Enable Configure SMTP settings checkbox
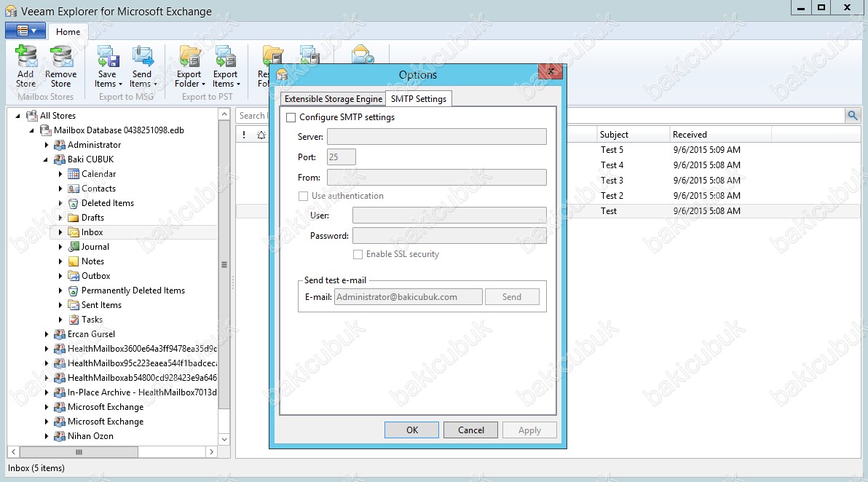868x482 pixels. pos(291,117)
